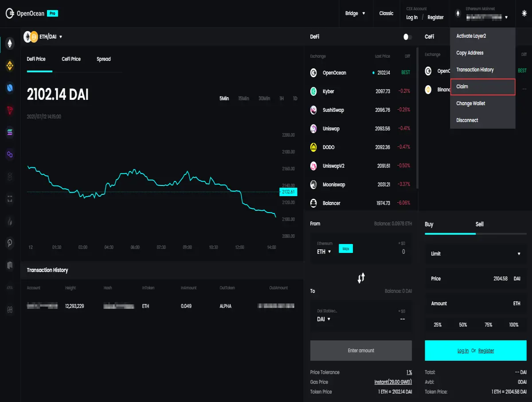The width and height of the screenshot is (532, 402).
Task: Open Limit order type dropdown
Action: click(476, 254)
